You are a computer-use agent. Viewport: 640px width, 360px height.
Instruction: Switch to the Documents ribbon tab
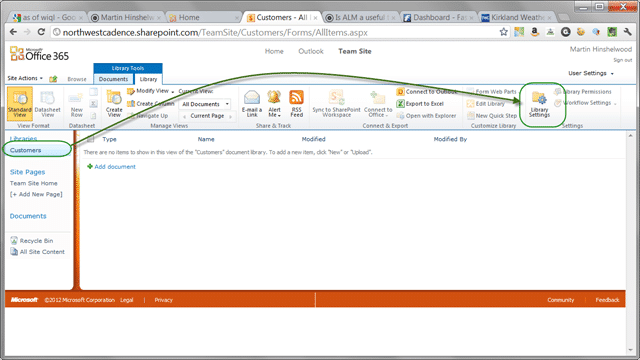pyautogui.click(x=113, y=79)
